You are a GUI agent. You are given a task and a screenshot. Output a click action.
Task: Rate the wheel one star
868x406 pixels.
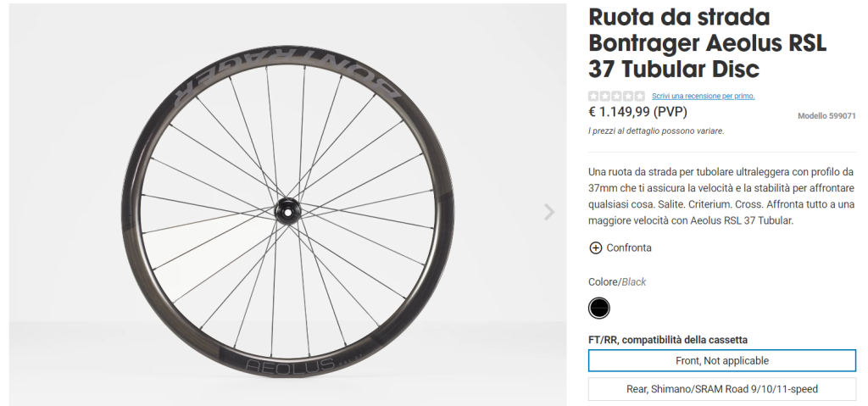[593, 96]
